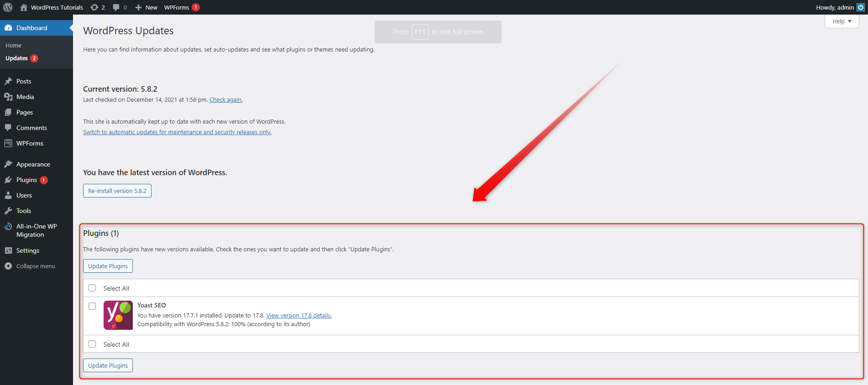
Task: Click New in the admin bar
Action: coord(152,7)
